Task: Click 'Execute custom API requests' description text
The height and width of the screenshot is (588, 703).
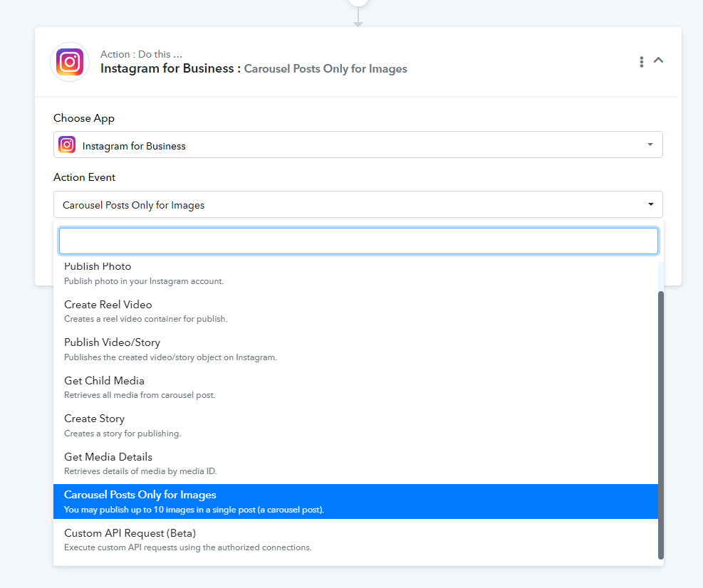Action: pos(188,547)
